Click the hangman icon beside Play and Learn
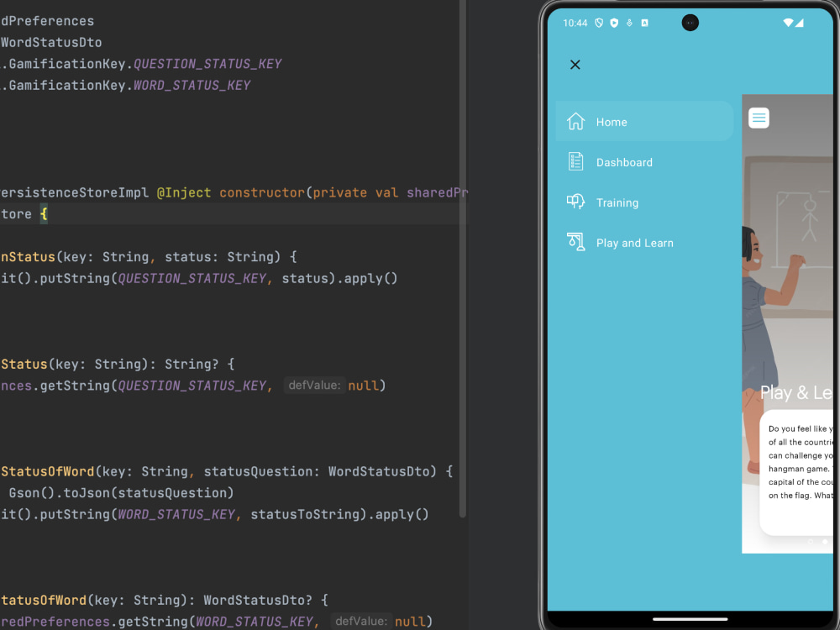 tap(575, 242)
